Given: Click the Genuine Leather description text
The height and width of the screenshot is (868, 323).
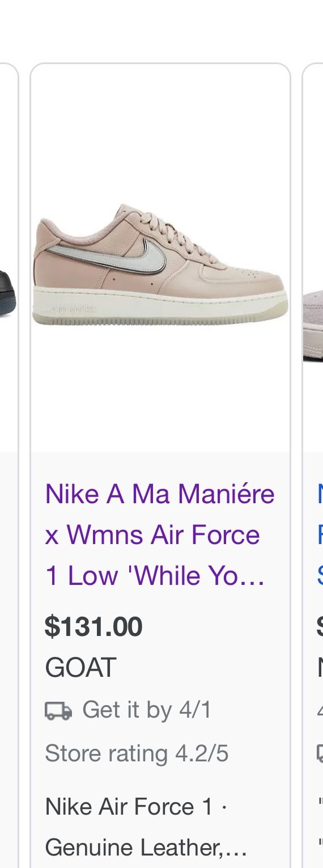Looking at the screenshot, I should click(x=146, y=848).
